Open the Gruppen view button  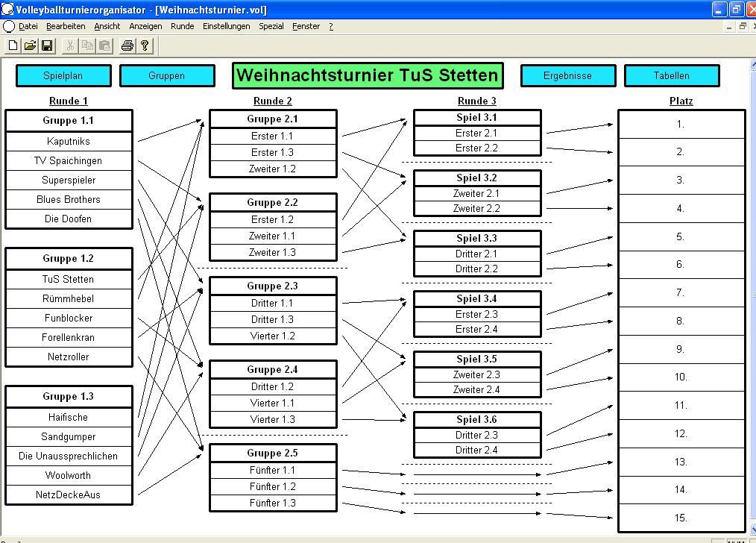167,75
